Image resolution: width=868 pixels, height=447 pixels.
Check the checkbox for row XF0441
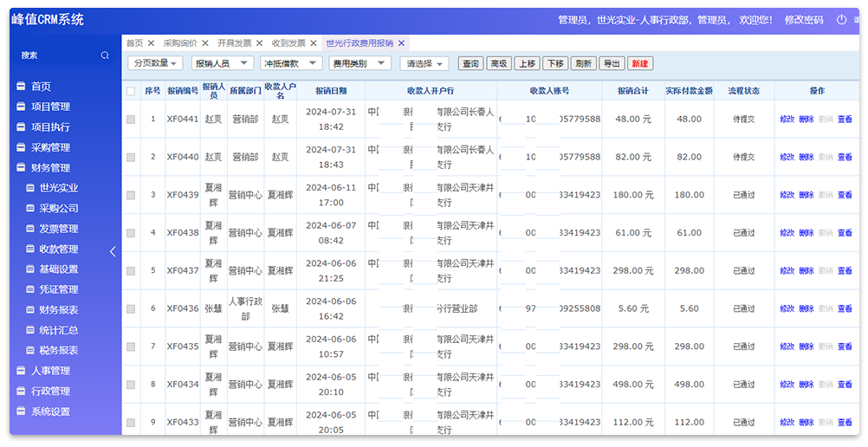pyautogui.click(x=131, y=120)
